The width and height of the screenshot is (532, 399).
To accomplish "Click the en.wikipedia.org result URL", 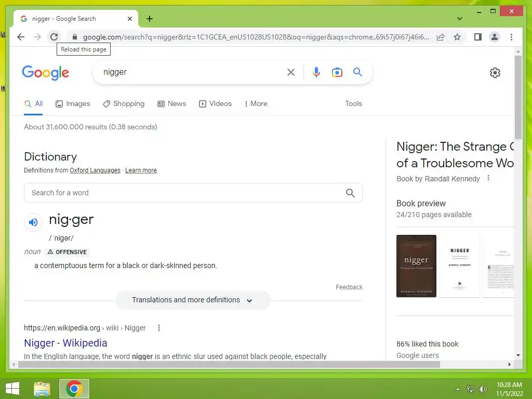I will tap(85, 328).
